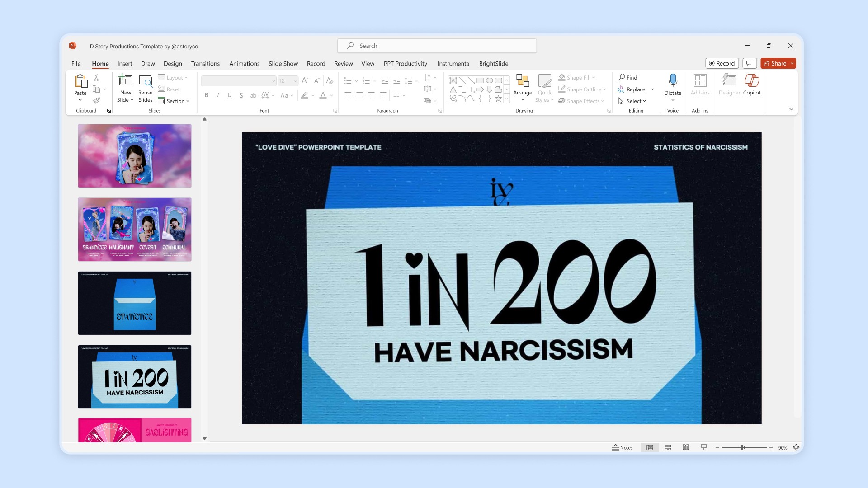Open the Transitions tab
868x488 pixels.
tap(205, 64)
